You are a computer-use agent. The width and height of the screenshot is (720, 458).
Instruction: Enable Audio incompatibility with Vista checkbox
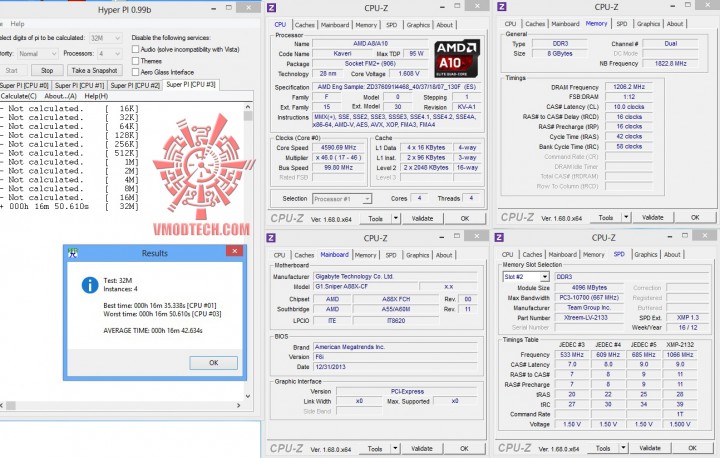pos(135,49)
